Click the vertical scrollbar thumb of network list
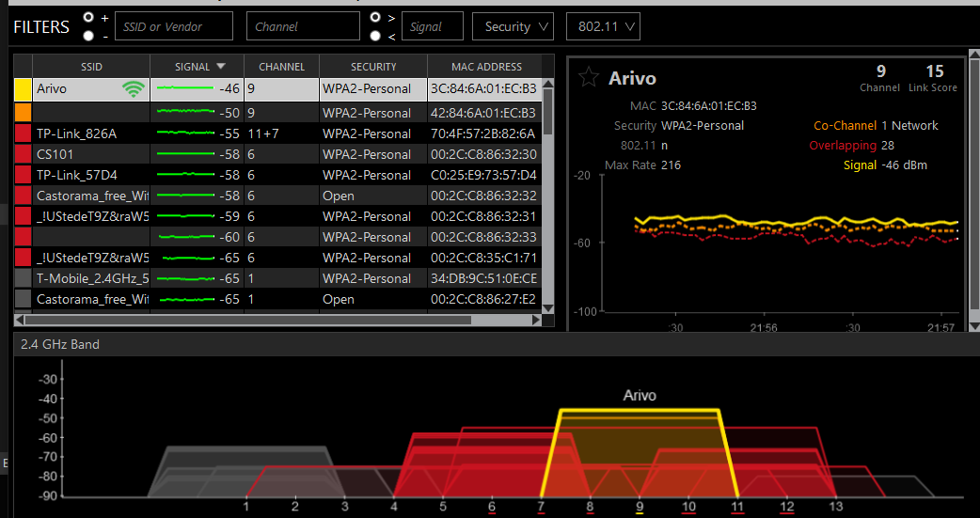This screenshot has height=518, width=980. [548, 111]
